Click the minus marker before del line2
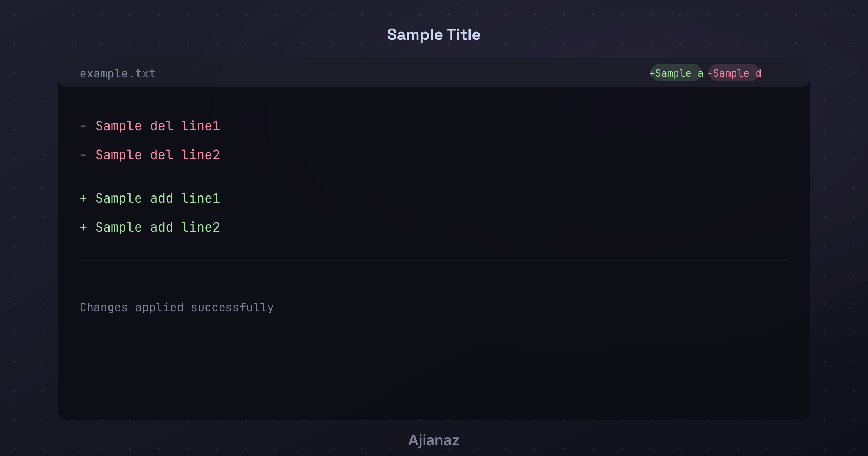Image resolution: width=868 pixels, height=456 pixels. coord(84,155)
